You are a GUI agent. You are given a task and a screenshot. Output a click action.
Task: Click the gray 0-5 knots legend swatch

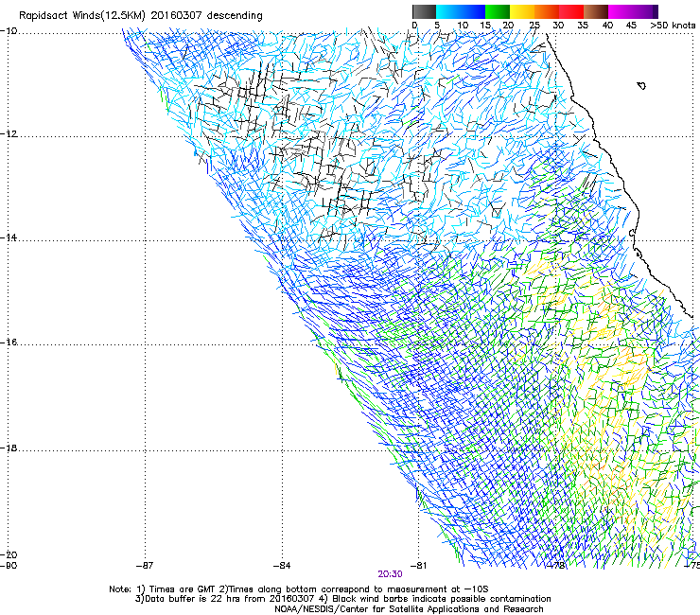(x=424, y=11)
